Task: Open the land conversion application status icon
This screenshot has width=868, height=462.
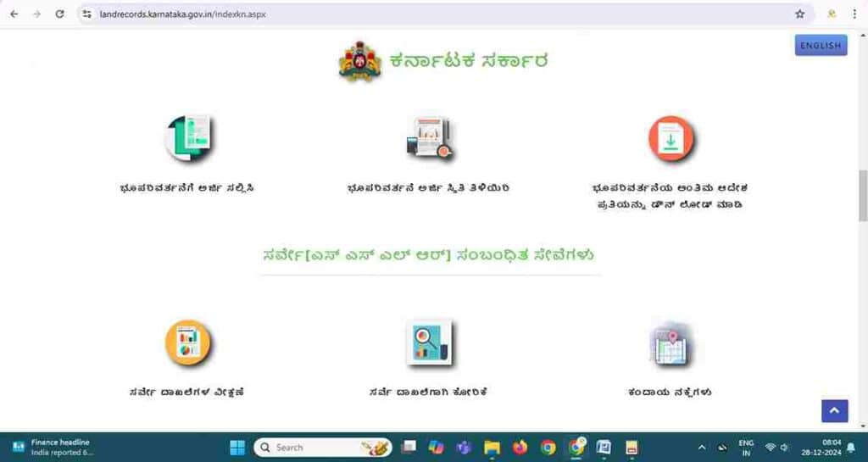Action: coord(429,140)
